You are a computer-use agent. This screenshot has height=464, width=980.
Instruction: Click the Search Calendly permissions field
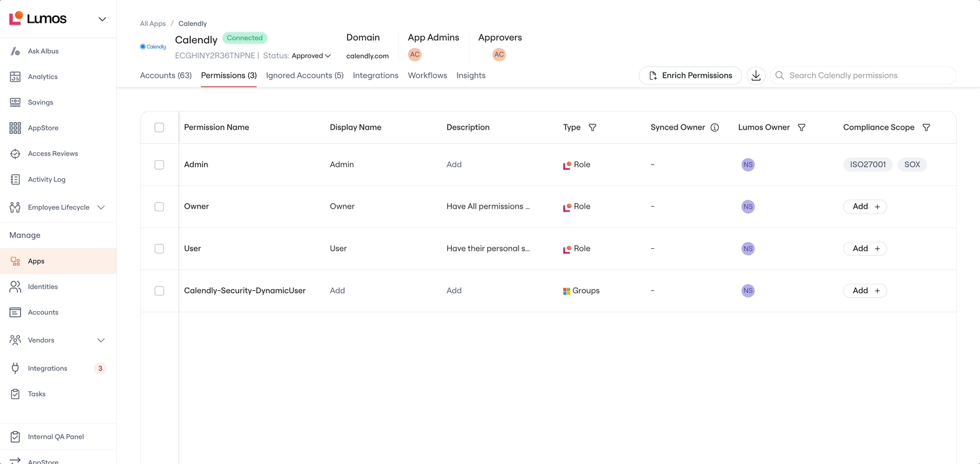863,76
